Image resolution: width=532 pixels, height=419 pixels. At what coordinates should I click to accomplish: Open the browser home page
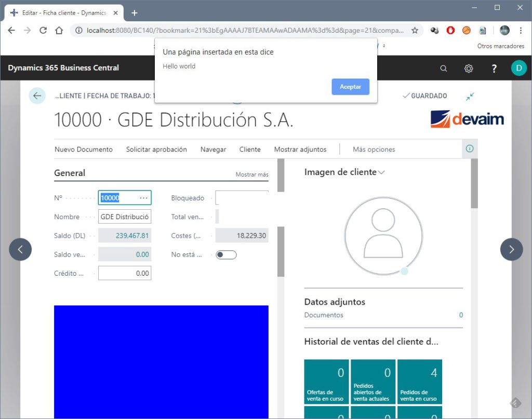(x=59, y=31)
